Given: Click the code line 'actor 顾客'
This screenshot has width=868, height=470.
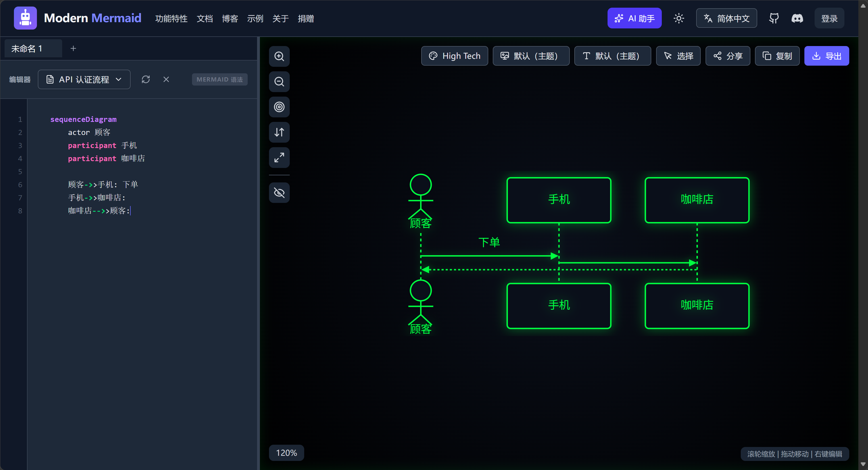Looking at the screenshot, I should 89,132.
